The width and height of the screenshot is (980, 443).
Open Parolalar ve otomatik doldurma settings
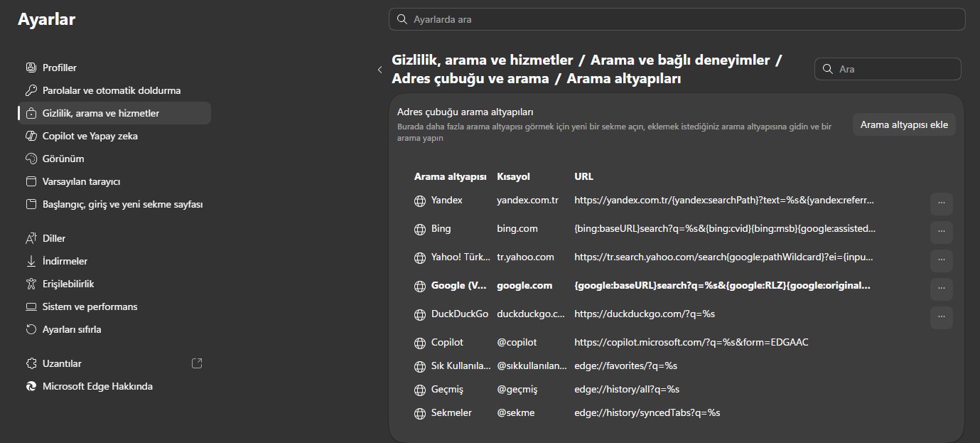(114, 90)
